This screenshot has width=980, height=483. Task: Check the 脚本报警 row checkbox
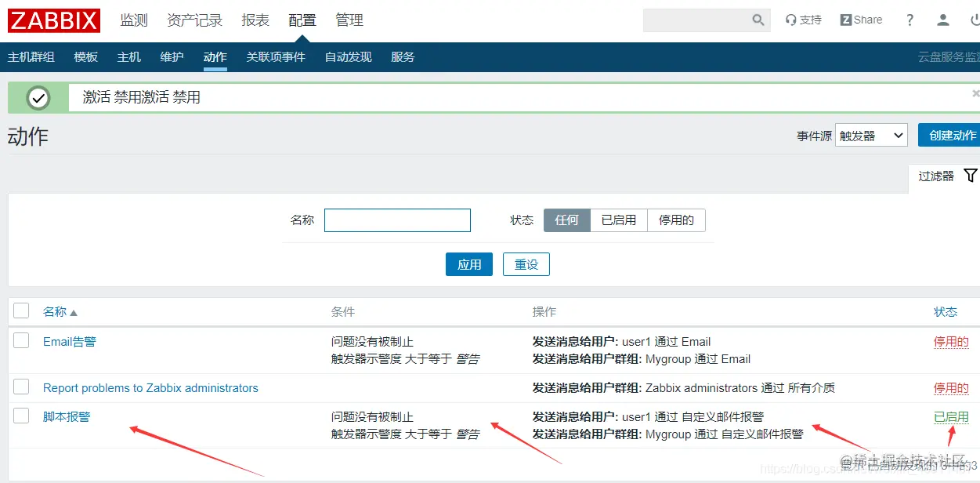(21, 416)
